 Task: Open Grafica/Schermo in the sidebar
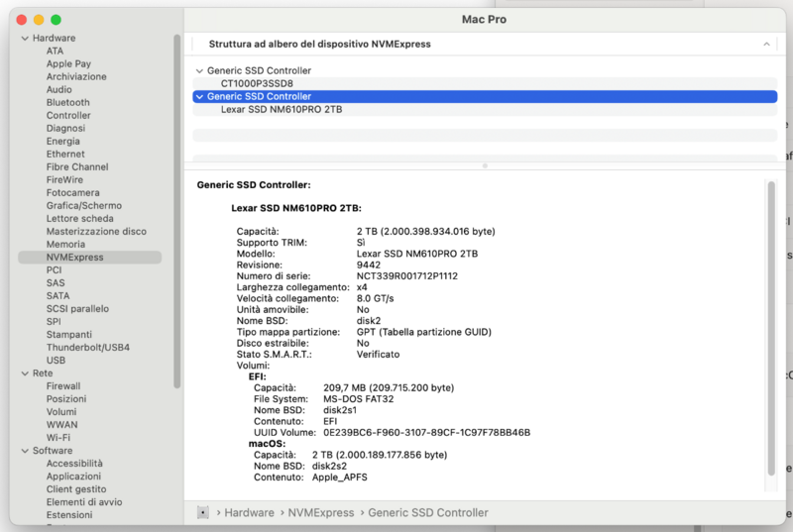tap(83, 206)
